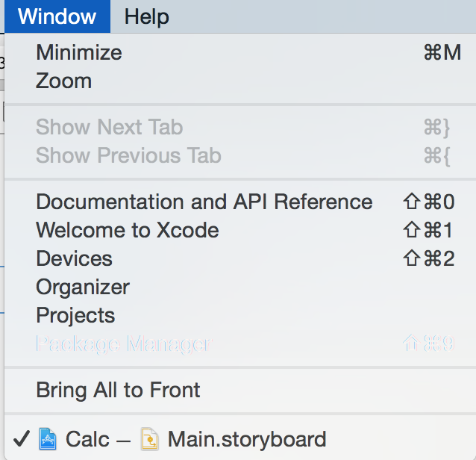
Task: Click the checkmark next to Calc window
Action: tap(22, 438)
